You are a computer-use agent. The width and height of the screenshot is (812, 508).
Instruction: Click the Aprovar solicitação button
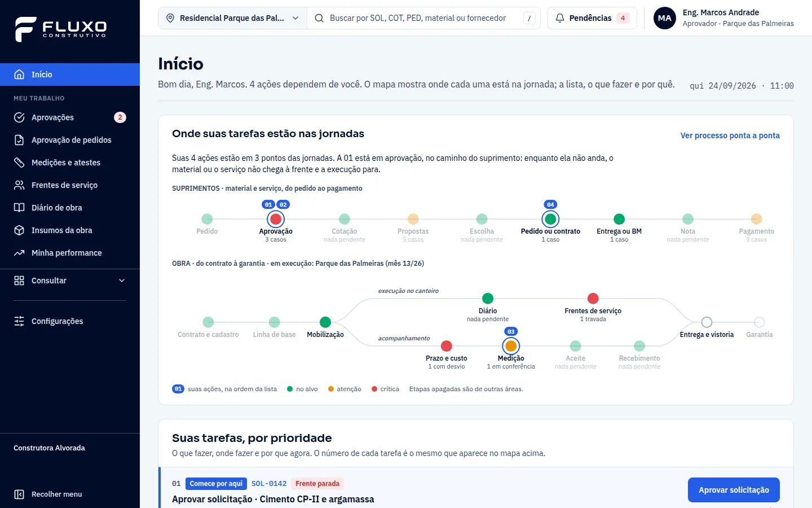(734, 490)
